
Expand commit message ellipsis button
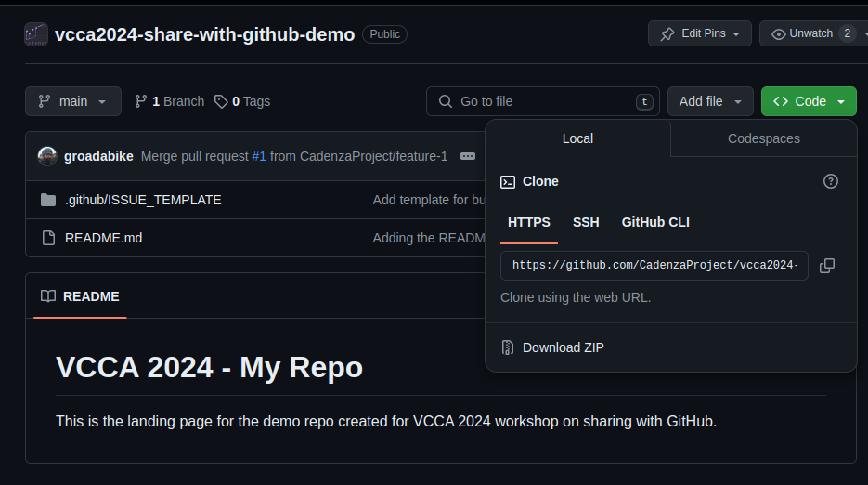[468, 156]
